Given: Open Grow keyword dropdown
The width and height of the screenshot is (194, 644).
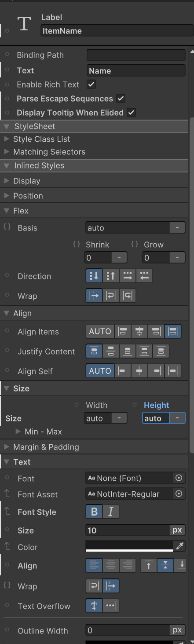Looking at the screenshot, I should 177,257.
